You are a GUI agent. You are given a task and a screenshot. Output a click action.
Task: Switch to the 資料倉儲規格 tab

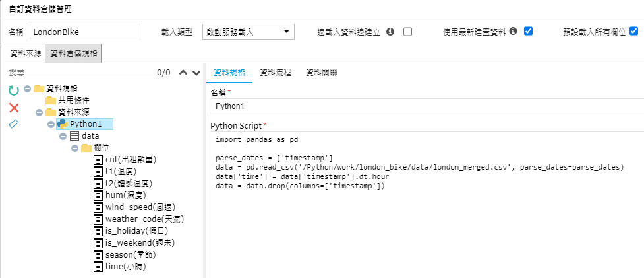(74, 53)
